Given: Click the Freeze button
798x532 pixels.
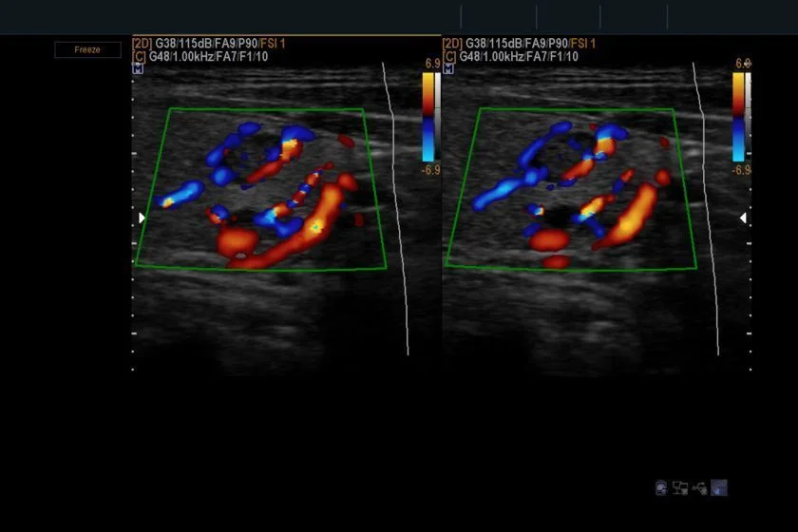Looking at the screenshot, I should tap(87, 50).
